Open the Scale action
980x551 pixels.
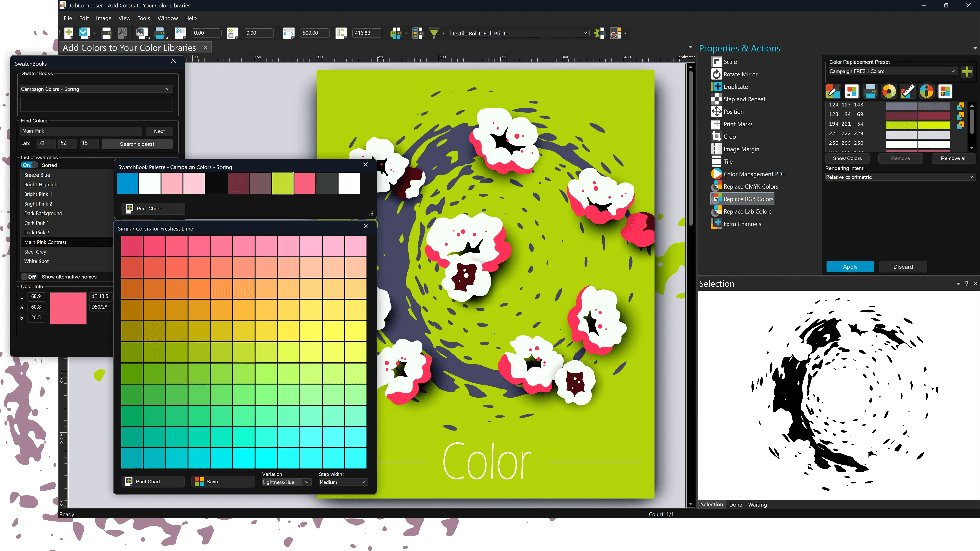[724, 61]
